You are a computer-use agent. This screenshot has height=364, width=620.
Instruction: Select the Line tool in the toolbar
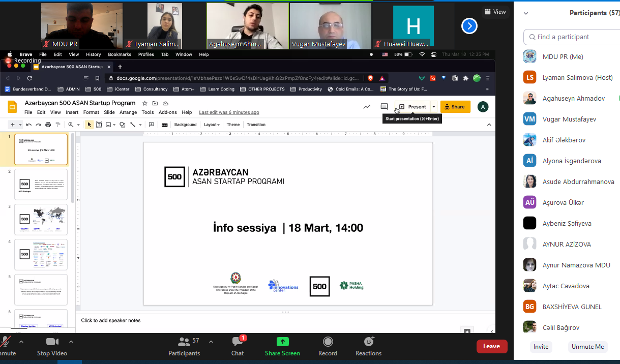[x=134, y=125]
